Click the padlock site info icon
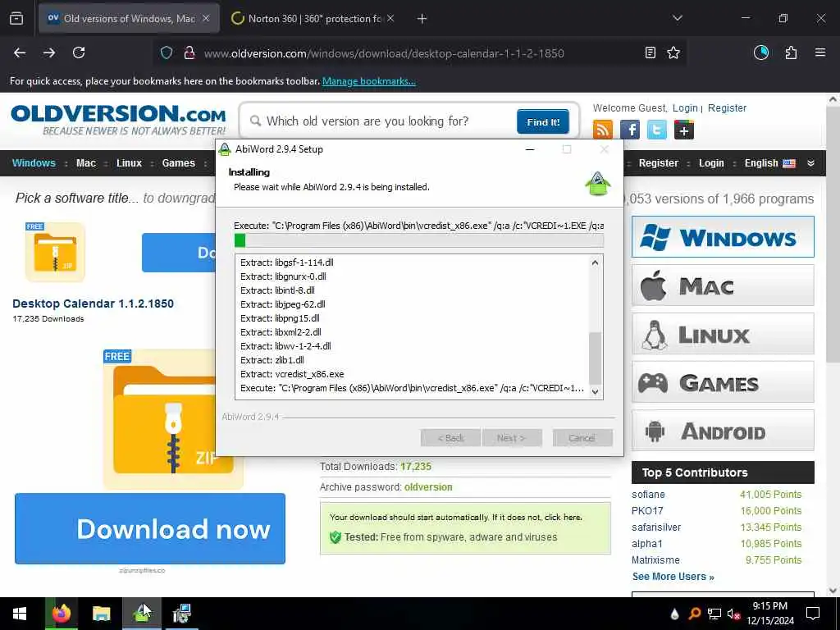The image size is (840, 630). (x=189, y=53)
